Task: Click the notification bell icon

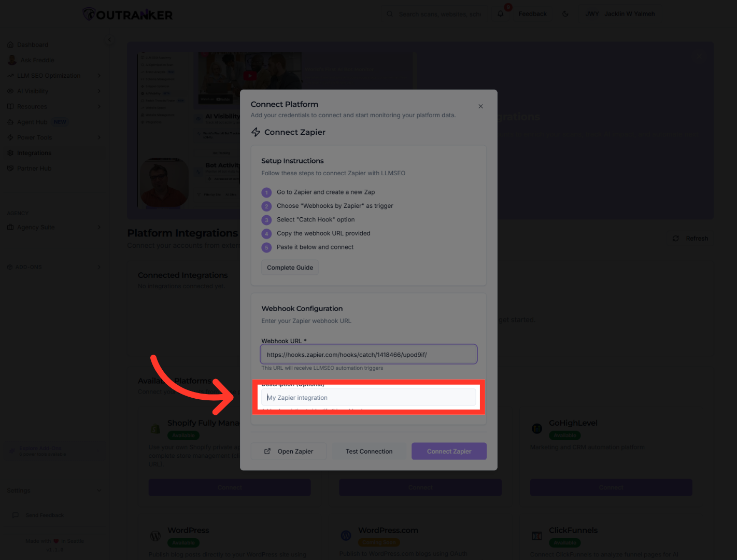Action: pos(500,14)
